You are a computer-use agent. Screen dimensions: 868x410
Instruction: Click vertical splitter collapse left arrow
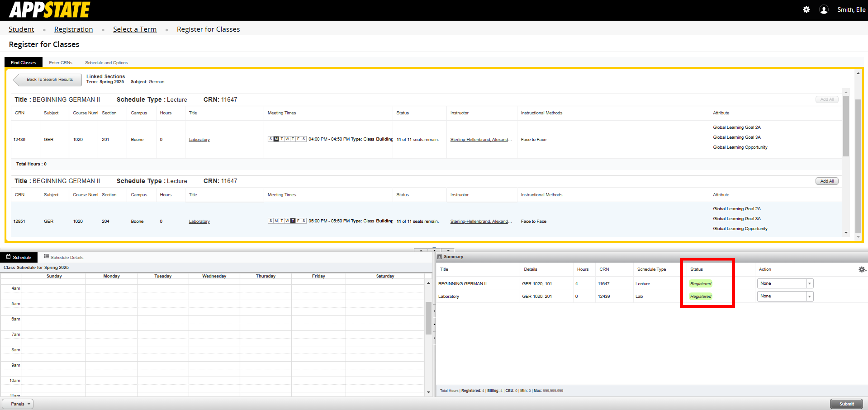click(x=434, y=311)
